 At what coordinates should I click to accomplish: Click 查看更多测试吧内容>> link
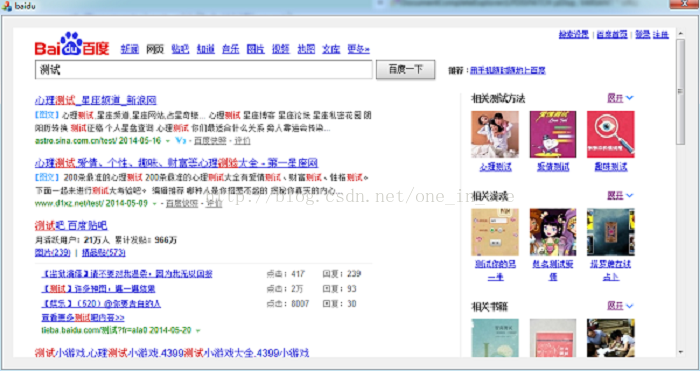point(83,317)
